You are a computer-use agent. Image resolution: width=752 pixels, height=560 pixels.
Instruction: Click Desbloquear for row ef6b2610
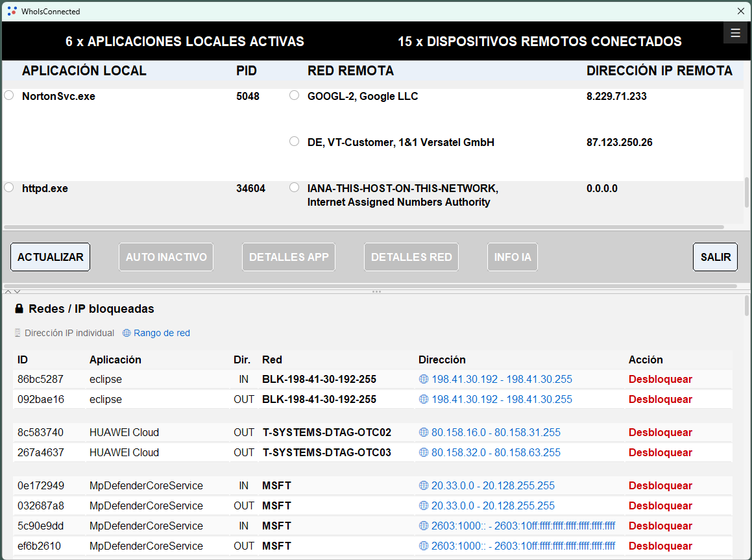pyautogui.click(x=661, y=546)
